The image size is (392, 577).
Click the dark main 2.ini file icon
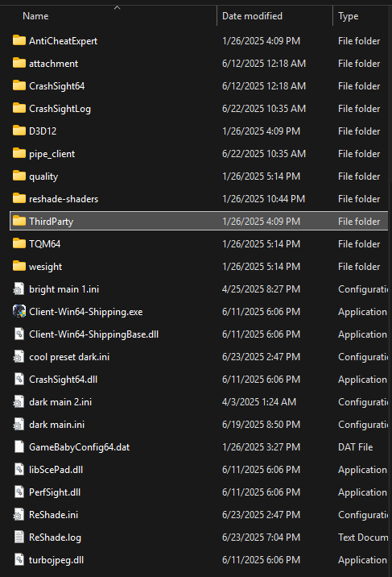click(x=19, y=401)
